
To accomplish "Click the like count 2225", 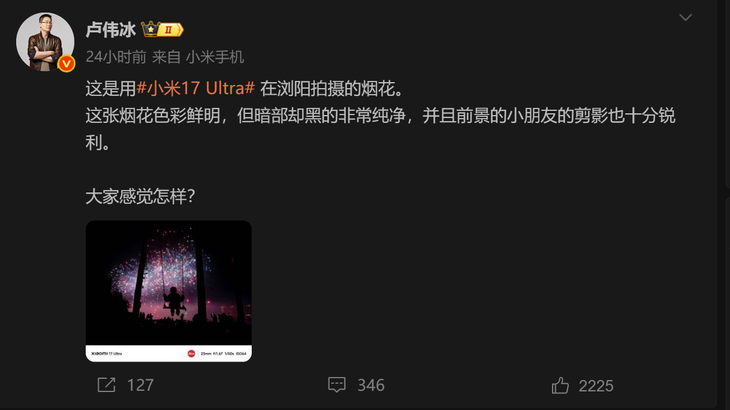I will click(x=596, y=386).
